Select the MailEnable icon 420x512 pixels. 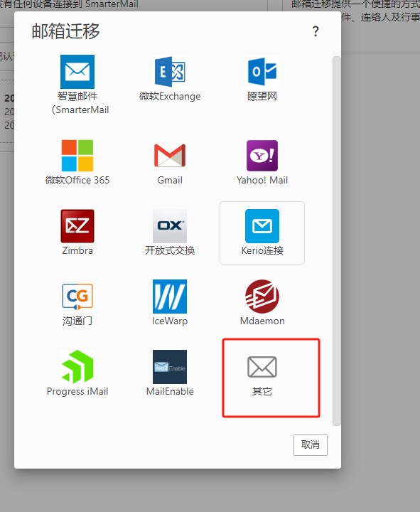170,367
